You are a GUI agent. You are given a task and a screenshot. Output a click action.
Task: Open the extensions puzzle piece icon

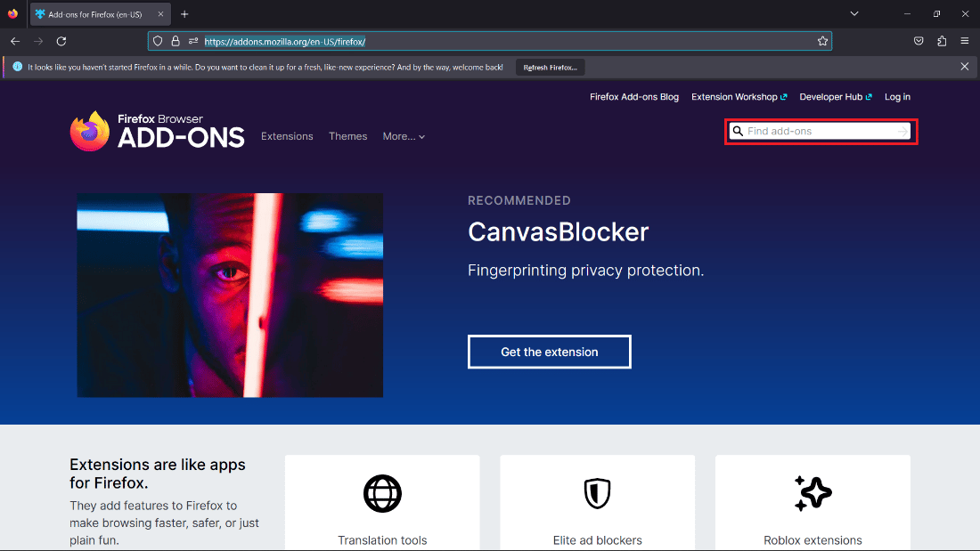(x=942, y=41)
